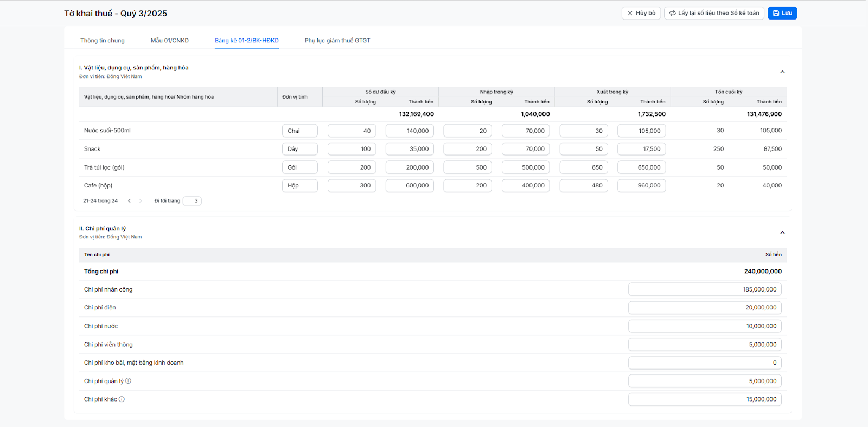
Task: Save the tax declaration with Lưu
Action: (782, 13)
